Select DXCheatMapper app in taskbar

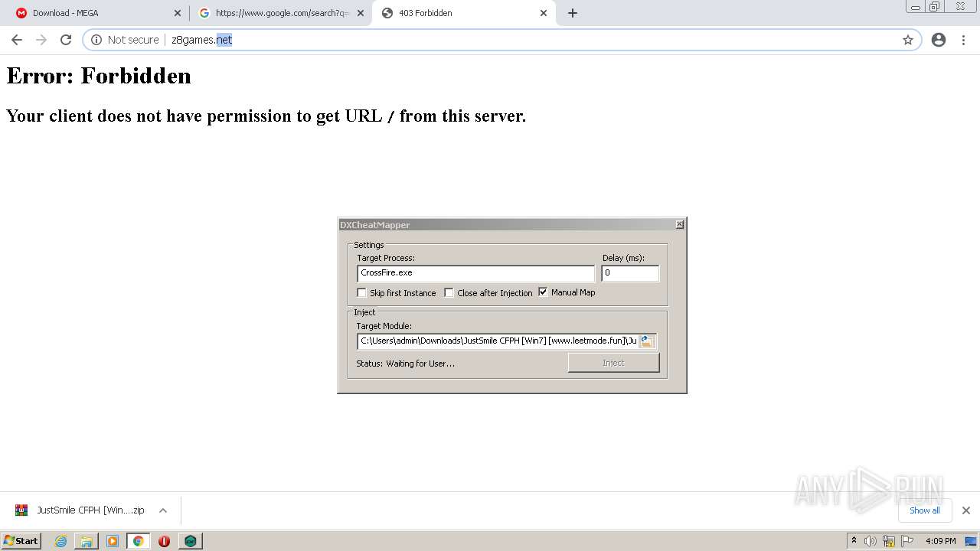tap(191, 541)
